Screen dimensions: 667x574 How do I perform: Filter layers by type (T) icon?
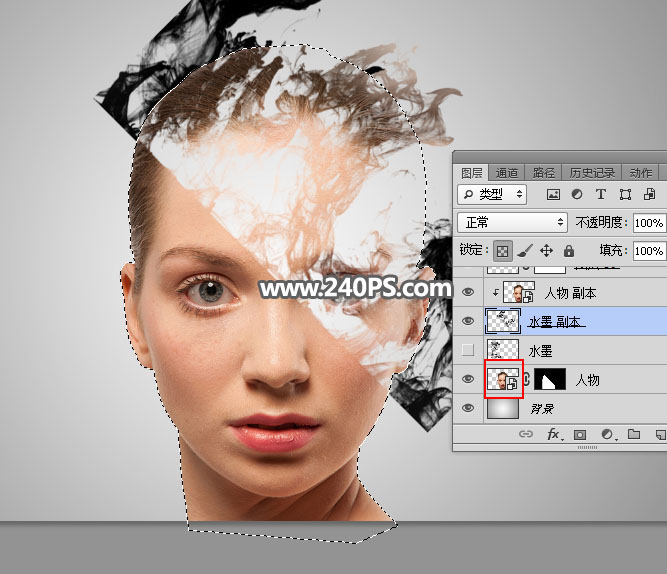(601, 194)
